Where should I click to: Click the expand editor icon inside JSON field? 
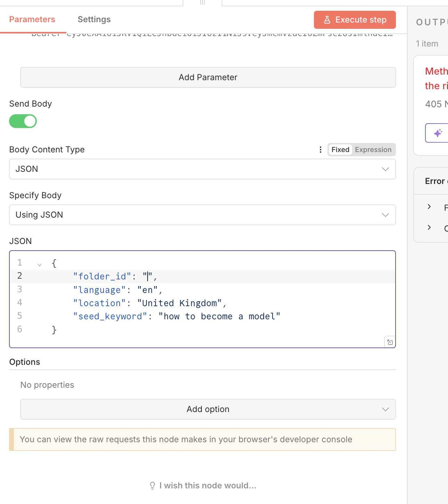[390, 342]
